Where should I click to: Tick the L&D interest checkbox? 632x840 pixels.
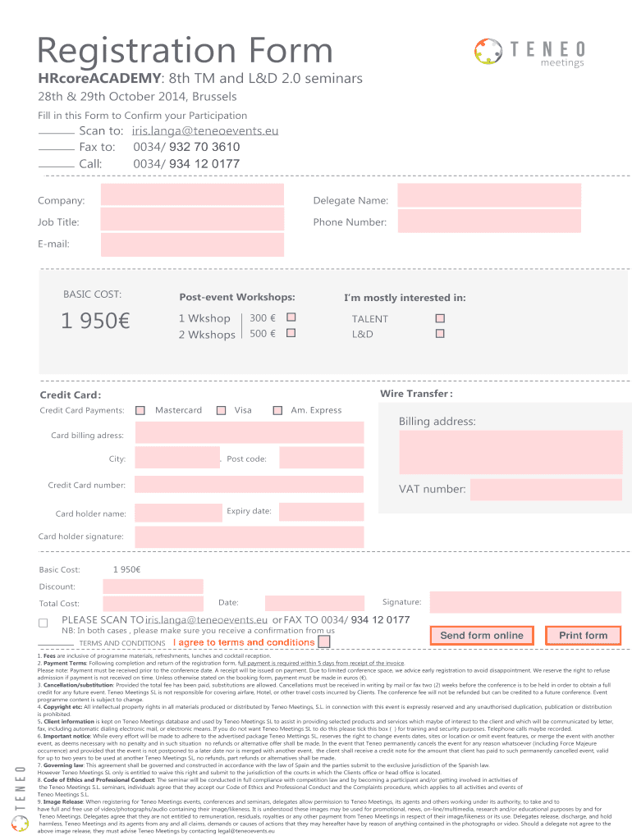pos(440,334)
